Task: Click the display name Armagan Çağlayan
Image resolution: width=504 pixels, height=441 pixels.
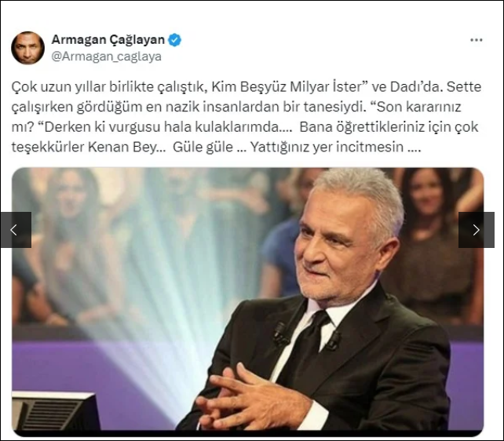Action: point(108,40)
